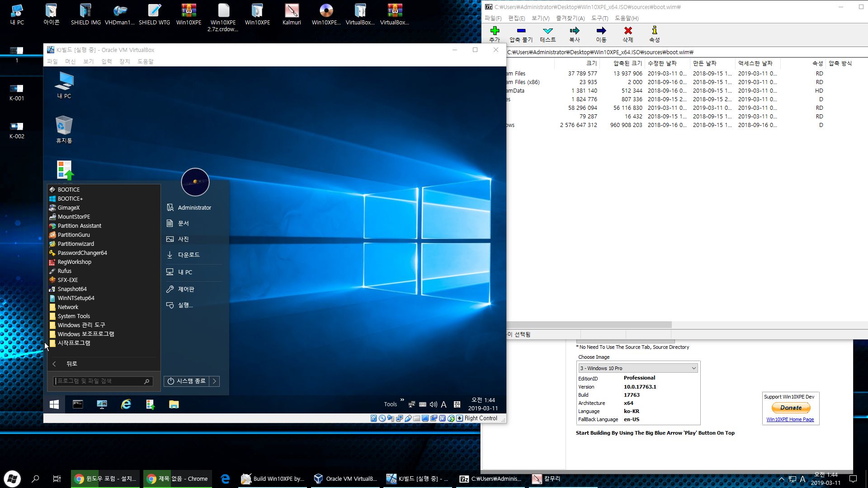
Task: Open the Choose Image dropdown
Action: [x=638, y=368]
